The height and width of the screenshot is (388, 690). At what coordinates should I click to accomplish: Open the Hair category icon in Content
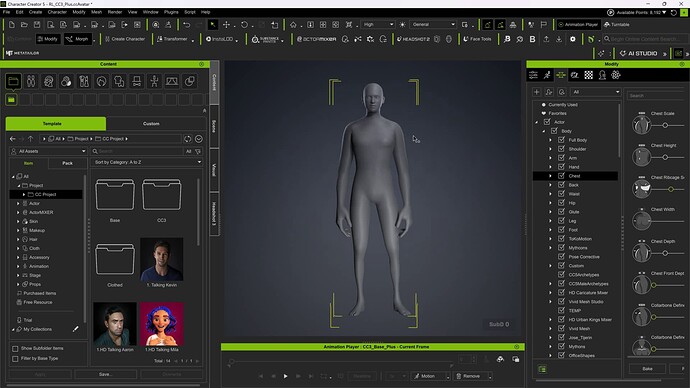pyautogui.click(x=102, y=81)
